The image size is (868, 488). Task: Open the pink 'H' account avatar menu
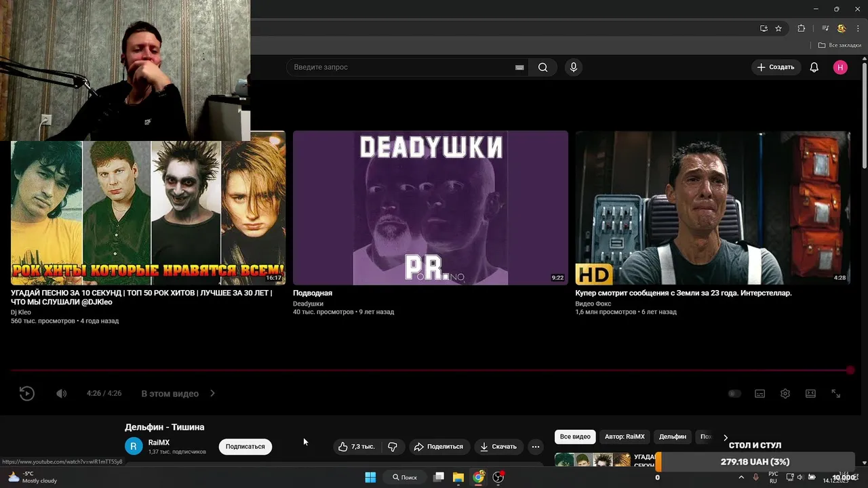pos(840,67)
